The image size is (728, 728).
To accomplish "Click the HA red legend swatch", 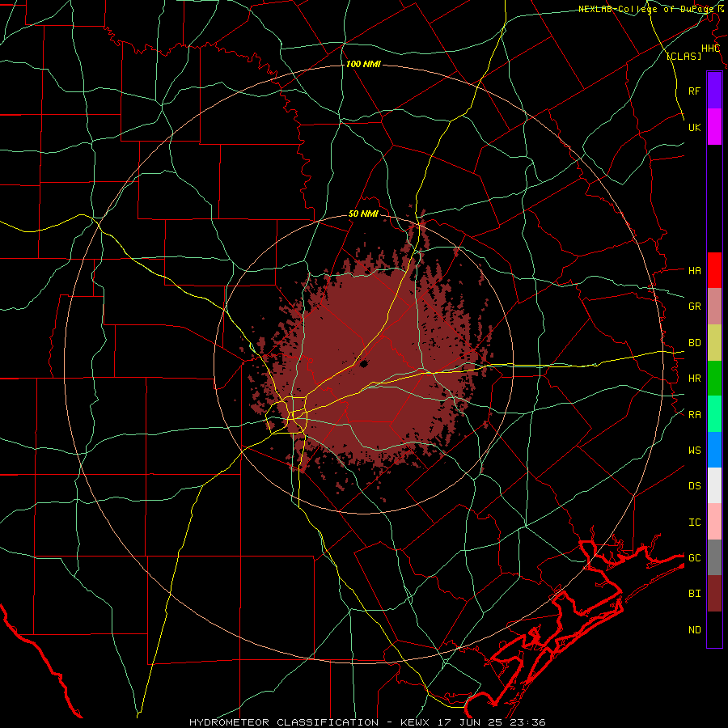I will point(714,270).
